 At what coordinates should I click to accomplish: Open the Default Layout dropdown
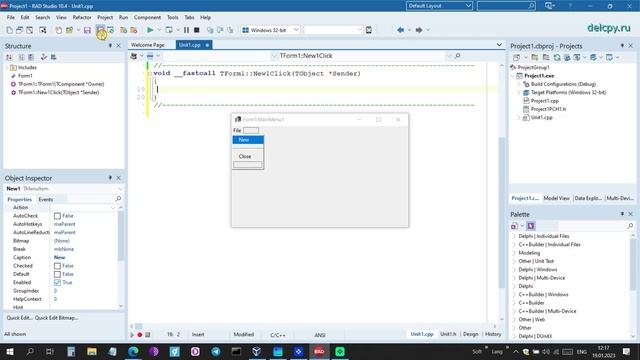tap(468, 6)
